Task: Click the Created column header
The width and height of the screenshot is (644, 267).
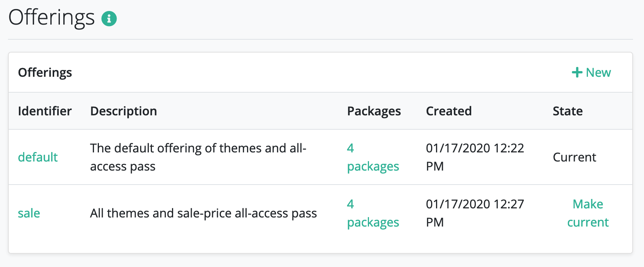Action: 449,111
